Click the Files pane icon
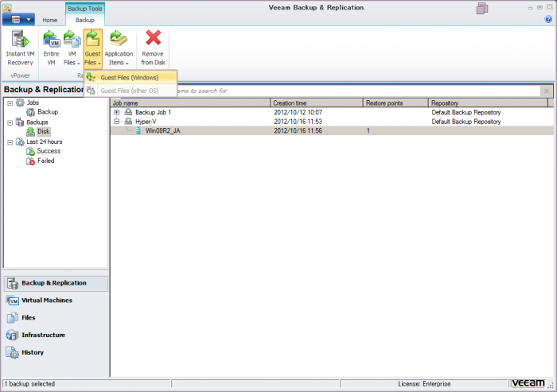 coord(13,318)
